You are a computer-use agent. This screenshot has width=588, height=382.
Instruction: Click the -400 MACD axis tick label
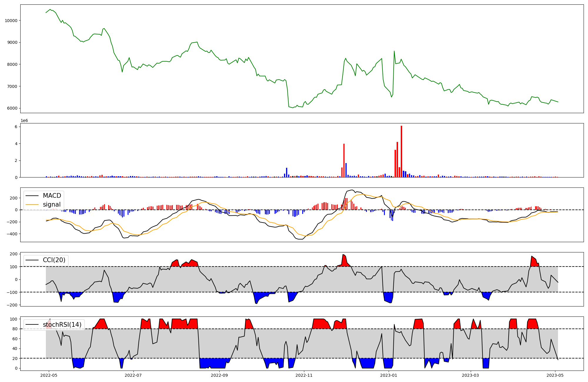tap(11, 234)
